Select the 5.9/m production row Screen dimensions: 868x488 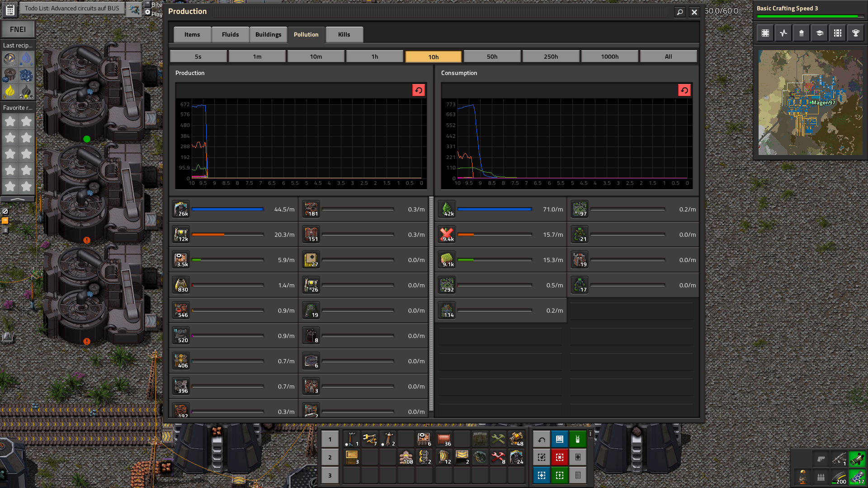[234, 260]
